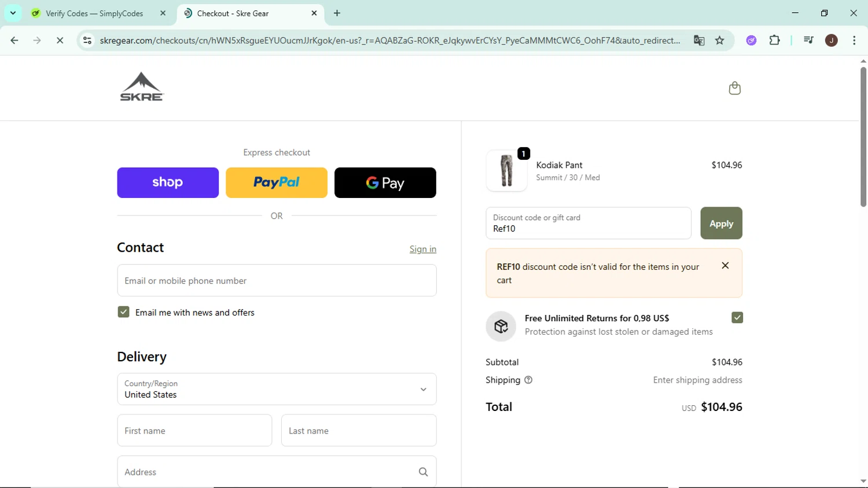The image size is (868, 488).
Task: Click the browser address bar URL
Action: (390, 41)
